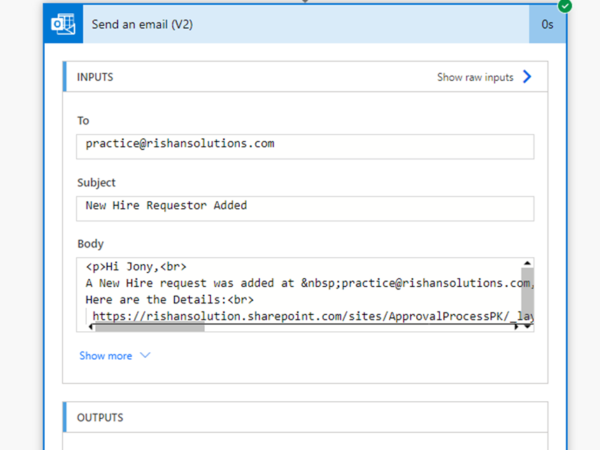The width and height of the screenshot is (600, 450).
Task: Click the SharePoint URL in the Body
Action: tap(300, 315)
